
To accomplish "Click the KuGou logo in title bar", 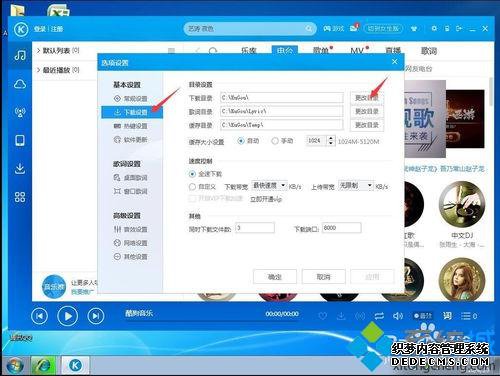I will (x=21, y=29).
